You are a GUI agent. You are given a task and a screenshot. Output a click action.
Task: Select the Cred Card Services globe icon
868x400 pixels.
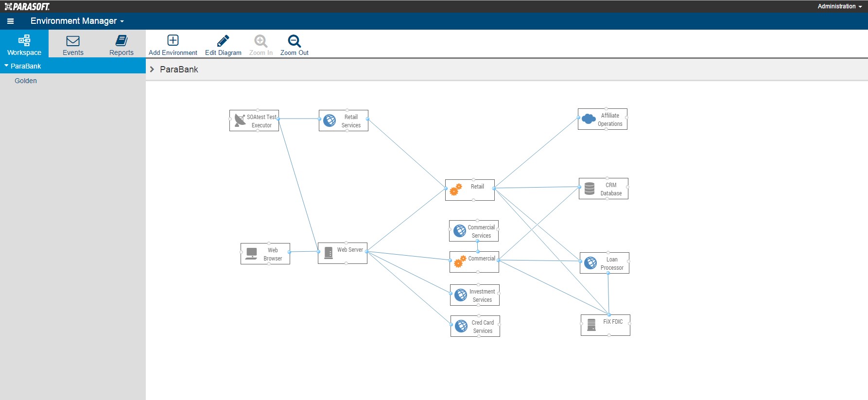(461, 326)
